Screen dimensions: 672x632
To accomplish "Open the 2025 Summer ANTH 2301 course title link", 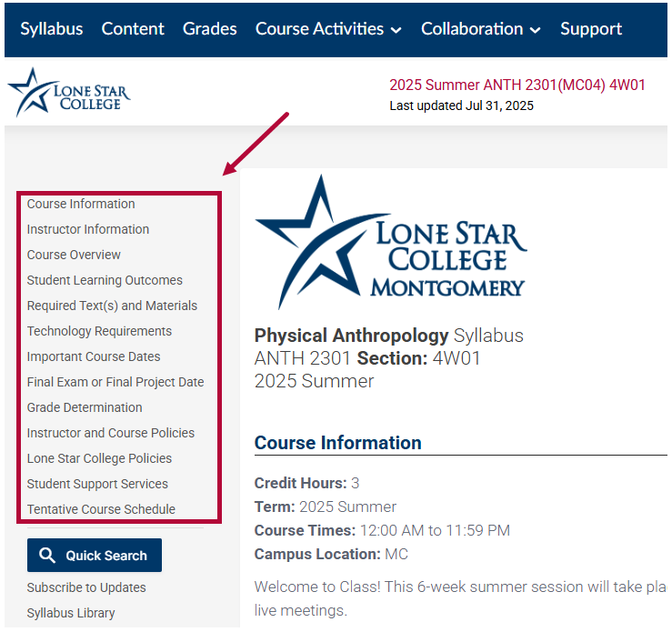I will pos(517,85).
